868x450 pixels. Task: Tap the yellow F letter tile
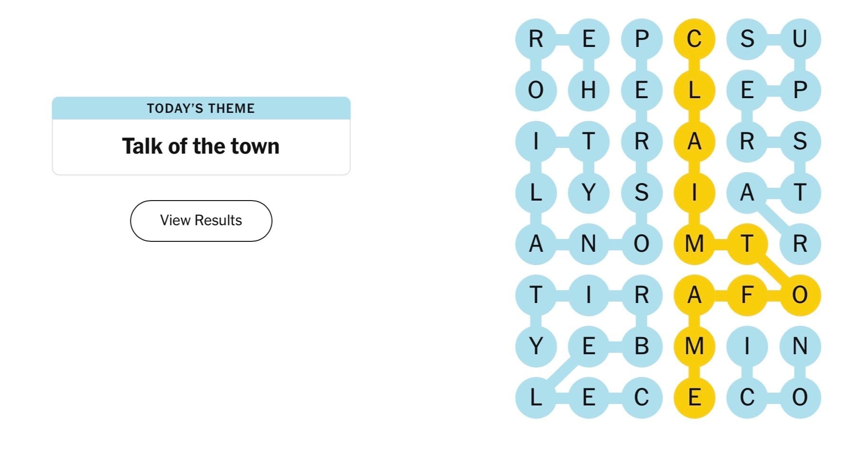click(x=747, y=295)
